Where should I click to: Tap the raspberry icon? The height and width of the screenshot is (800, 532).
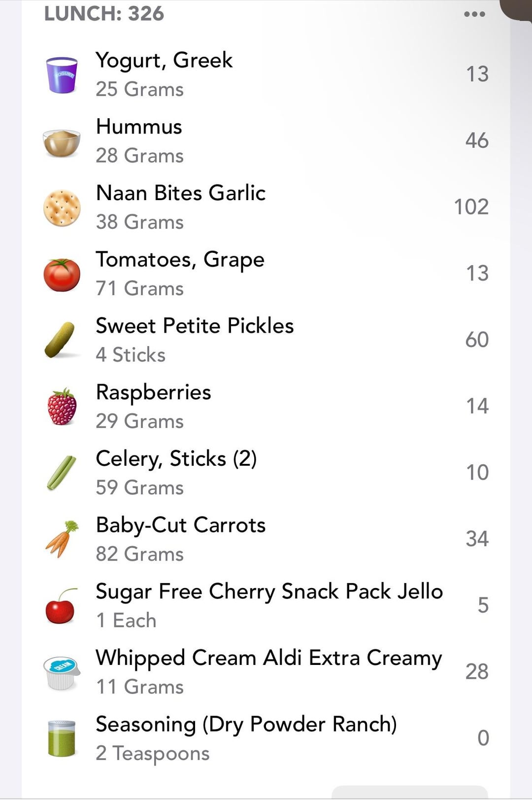[x=62, y=407]
